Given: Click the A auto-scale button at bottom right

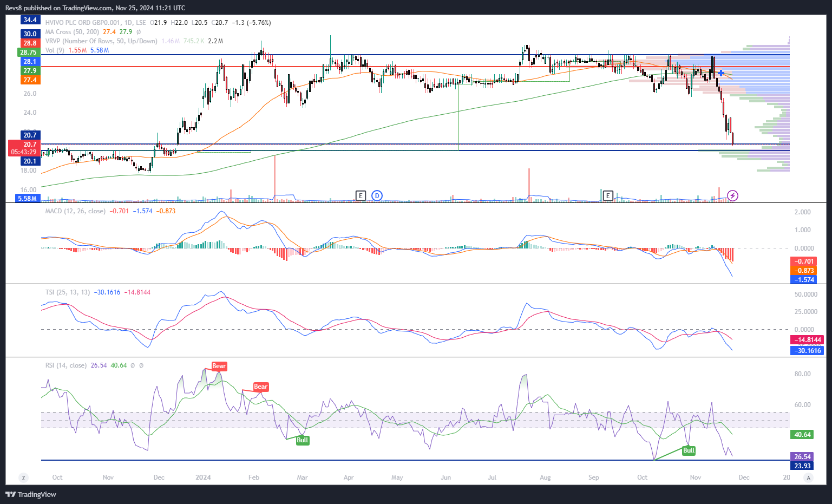Looking at the screenshot, I should click(x=809, y=477).
